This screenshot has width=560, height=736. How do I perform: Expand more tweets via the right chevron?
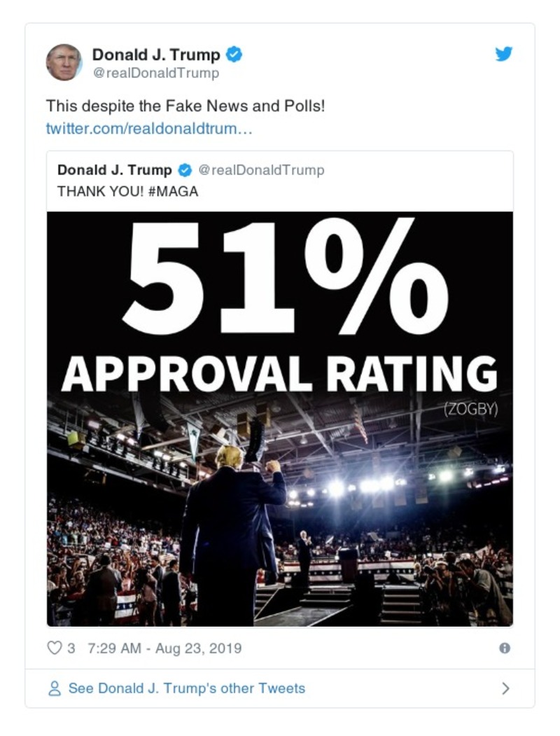click(x=507, y=688)
